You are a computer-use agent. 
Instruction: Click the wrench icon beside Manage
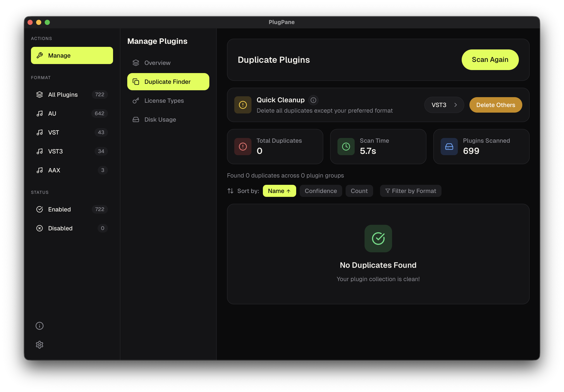pos(40,55)
